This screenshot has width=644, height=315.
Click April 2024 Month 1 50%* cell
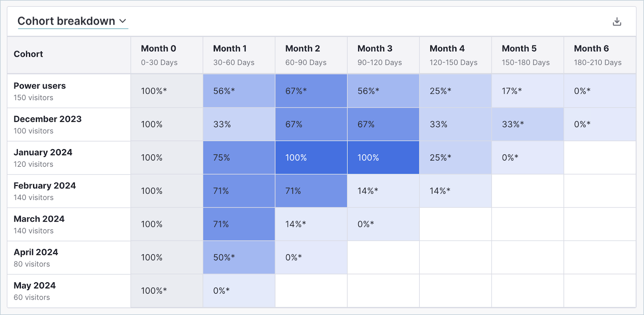(x=239, y=257)
